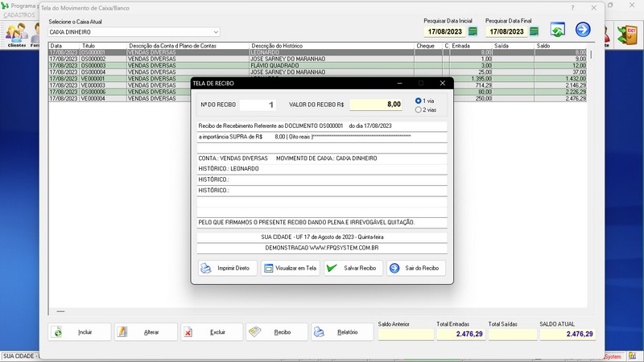Click the Nº do Recibo field
This screenshot has width=644, height=362.
point(262,105)
